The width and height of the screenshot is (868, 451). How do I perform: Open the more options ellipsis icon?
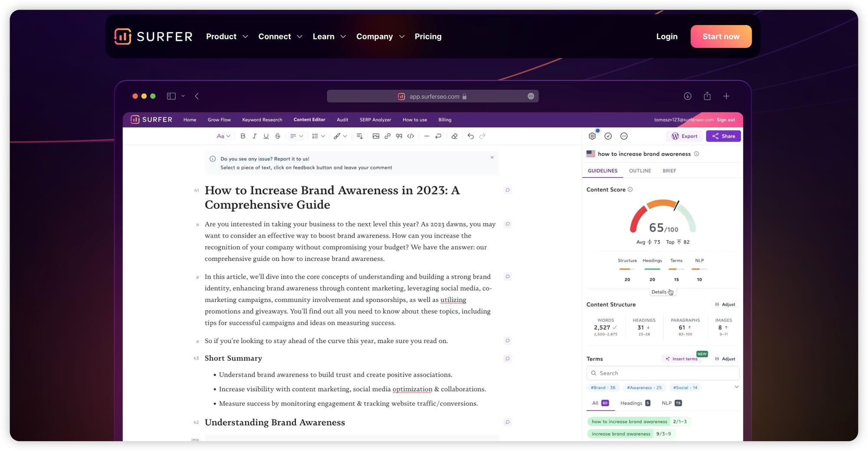[624, 136]
